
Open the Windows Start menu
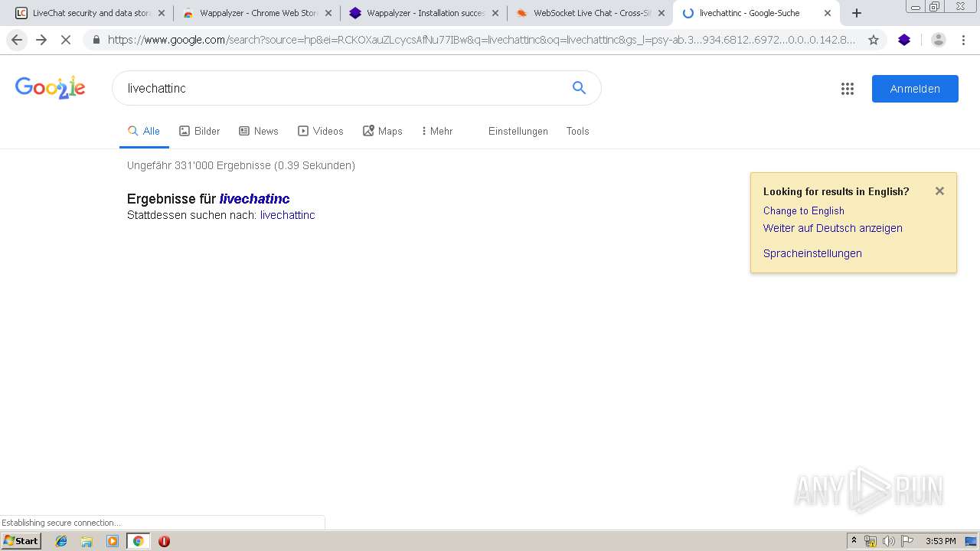pos(21,540)
